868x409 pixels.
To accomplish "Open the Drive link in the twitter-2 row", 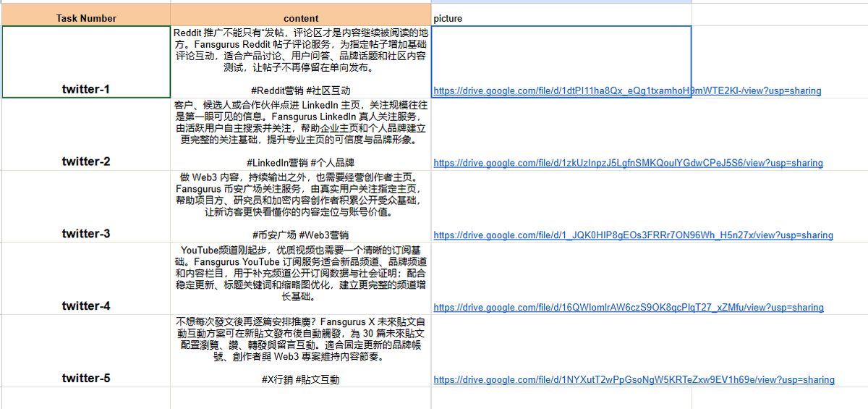I will 628,164.
